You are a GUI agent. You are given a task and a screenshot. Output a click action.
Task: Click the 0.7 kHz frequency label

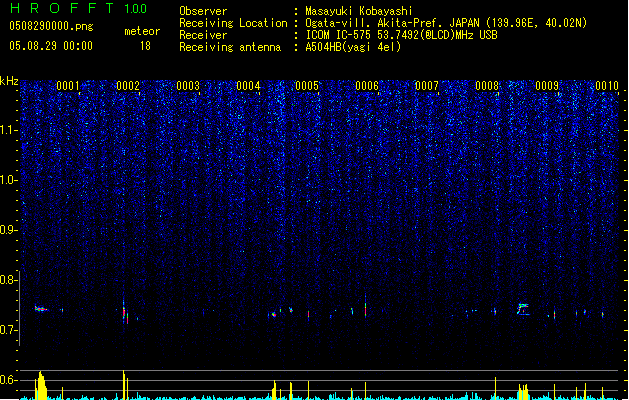pyautogui.click(x=9, y=330)
